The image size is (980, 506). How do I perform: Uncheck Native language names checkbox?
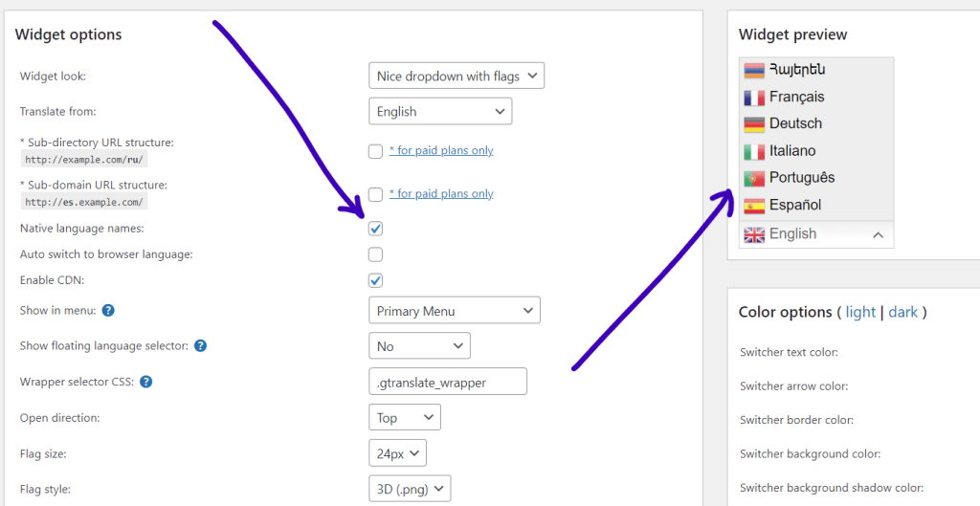click(x=375, y=229)
